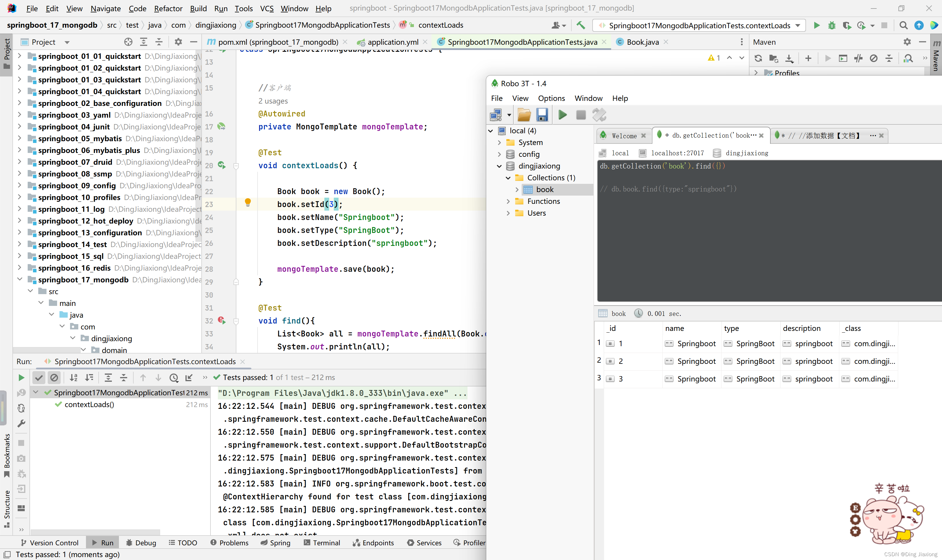
Task: Run the selected configuration from IntelliJ's top toolbar
Action: tap(816, 25)
